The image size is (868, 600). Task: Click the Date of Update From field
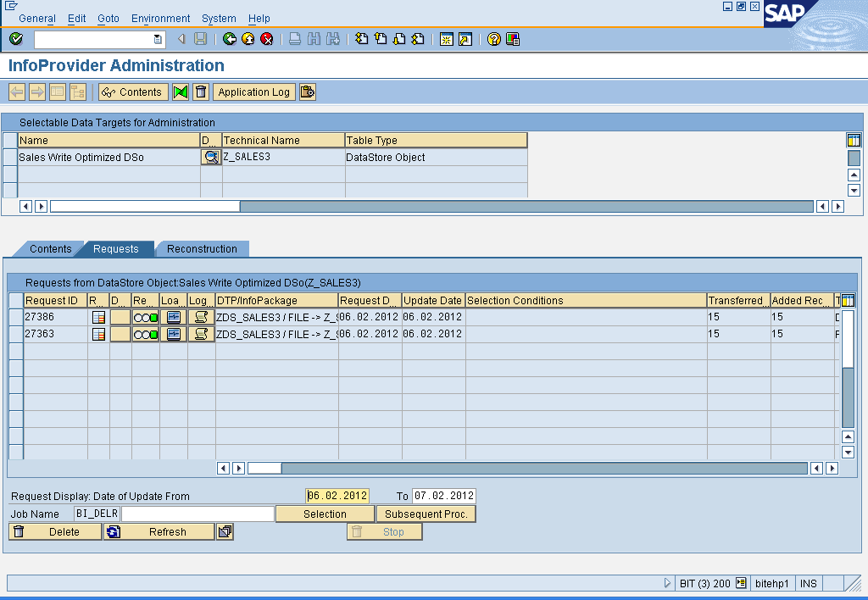tap(337, 496)
